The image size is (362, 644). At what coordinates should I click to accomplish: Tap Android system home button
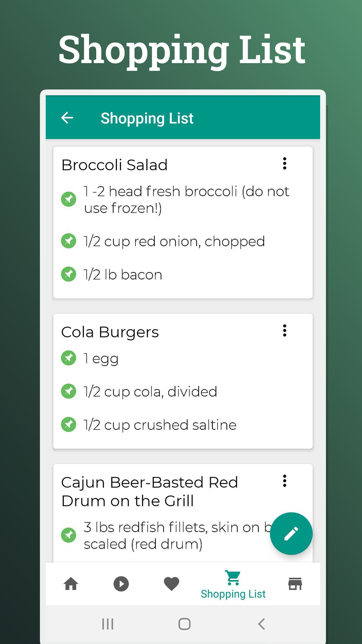184,624
